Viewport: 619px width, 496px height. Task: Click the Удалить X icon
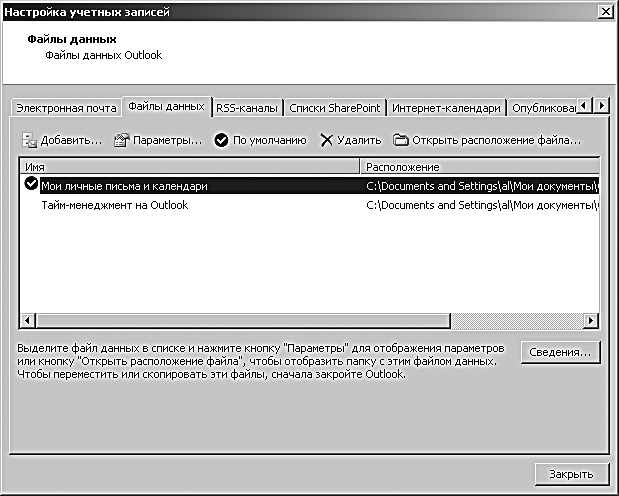coord(326,141)
